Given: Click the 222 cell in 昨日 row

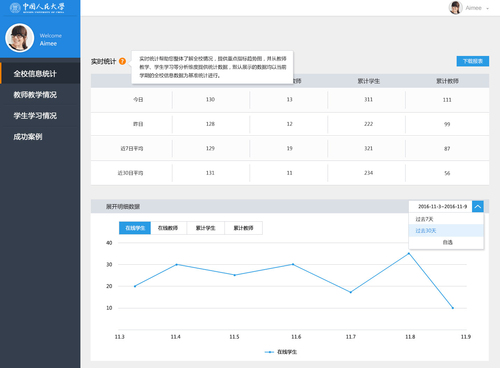Looking at the screenshot, I should [368, 124].
